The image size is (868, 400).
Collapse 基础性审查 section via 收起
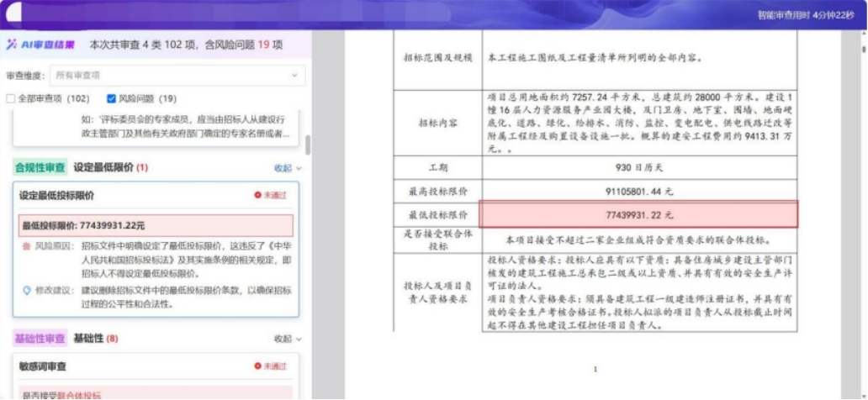[288, 339]
